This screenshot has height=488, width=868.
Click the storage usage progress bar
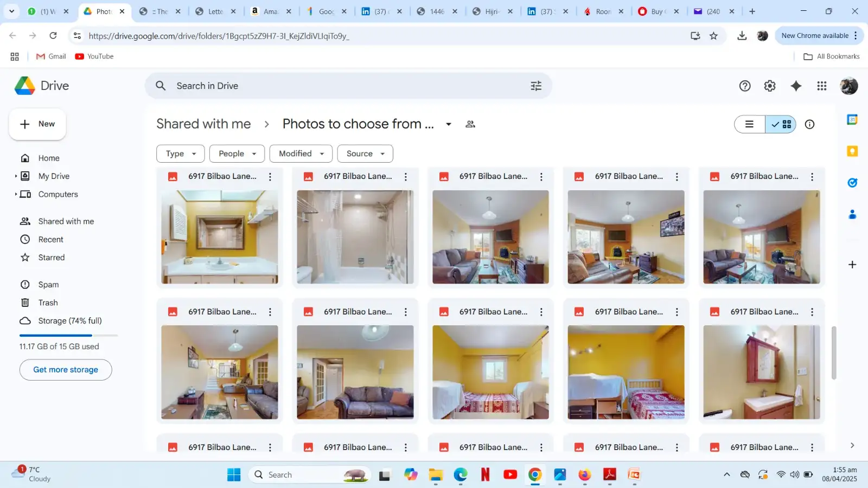[x=68, y=336]
